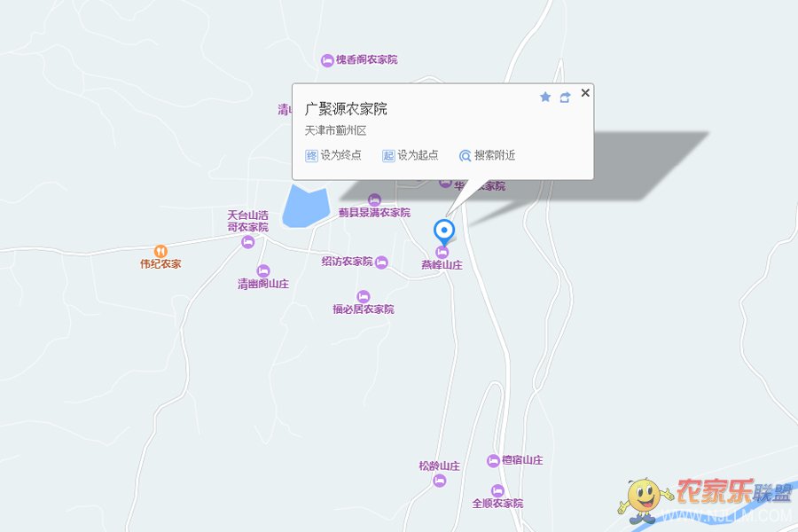Open the 绍访农家院 lodging marker
The width and height of the screenshot is (798, 532).
click(381, 262)
